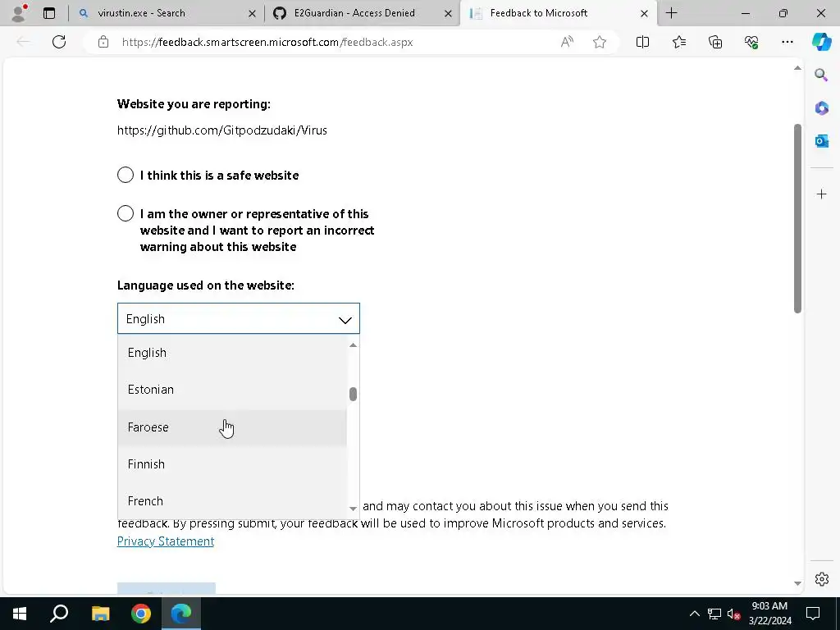Viewport: 840px width, 630px height.
Task: Open the Favorites list icon
Action: tap(678, 42)
